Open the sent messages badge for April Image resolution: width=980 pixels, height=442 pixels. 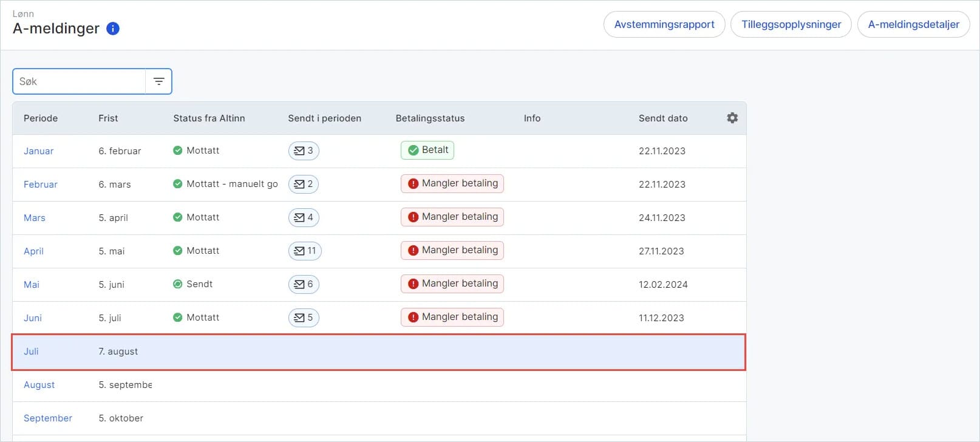pyautogui.click(x=305, y=251)
